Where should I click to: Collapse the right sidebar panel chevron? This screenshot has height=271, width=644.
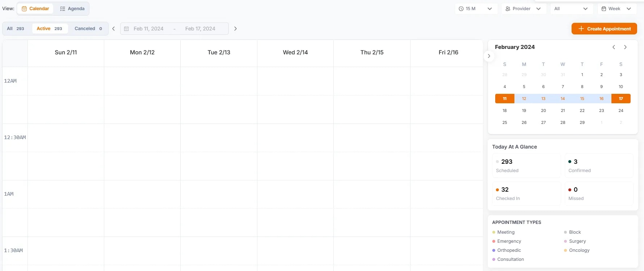point(489,56)
